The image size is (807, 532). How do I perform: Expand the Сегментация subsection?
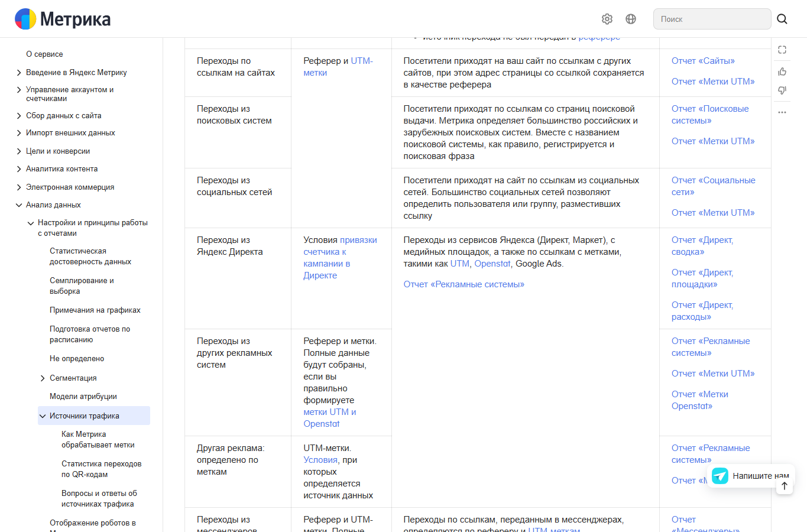tap(43, 378)
